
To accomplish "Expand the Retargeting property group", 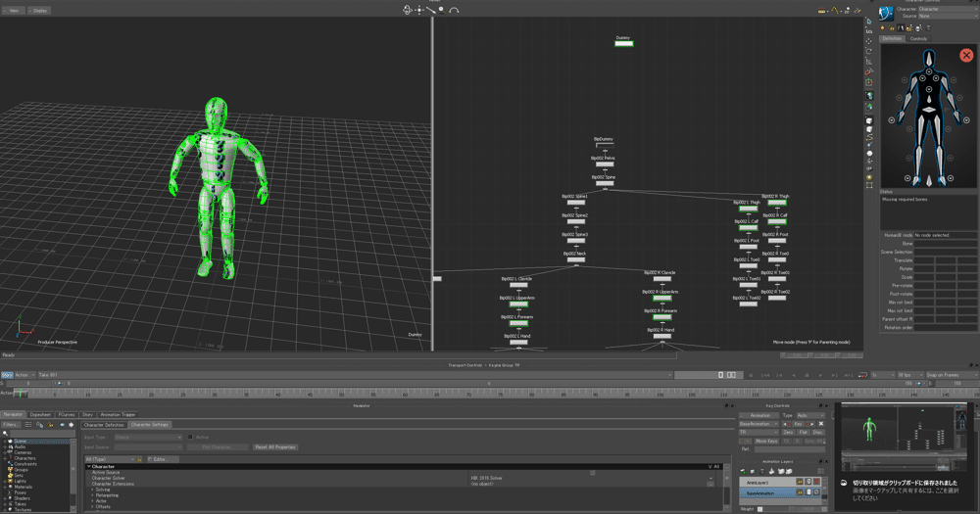I will coord(92,495).
